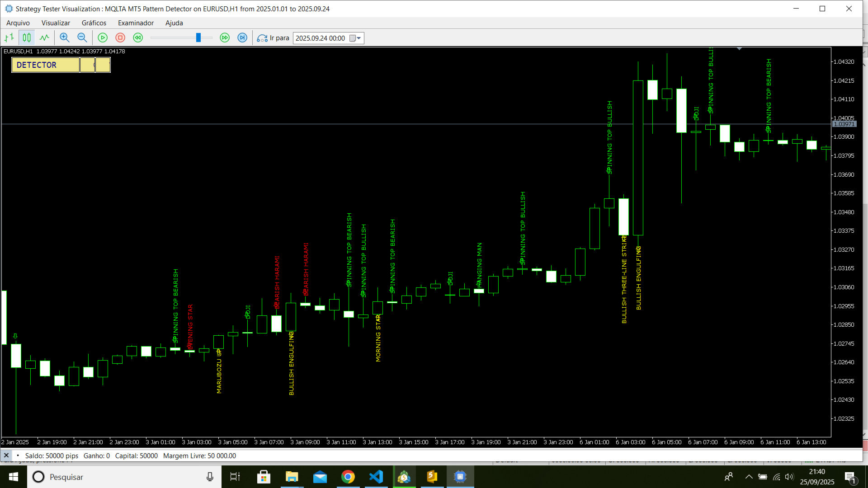Skip forward with the fast-forward icon
This screenshot has height=488, width=868.
(225, 38)
